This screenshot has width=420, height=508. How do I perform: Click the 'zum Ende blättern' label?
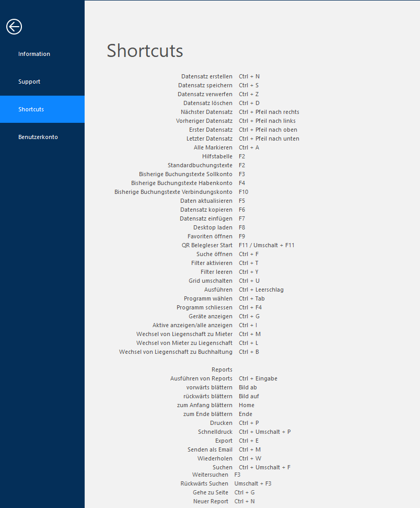point(207,414)
